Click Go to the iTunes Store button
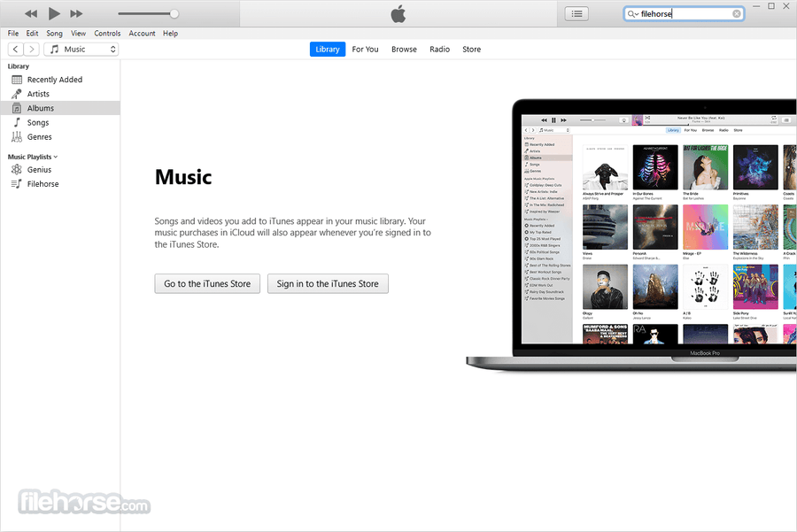Image resolution: width=797 pixels, height=532 pixels. (x=207, y=283)
